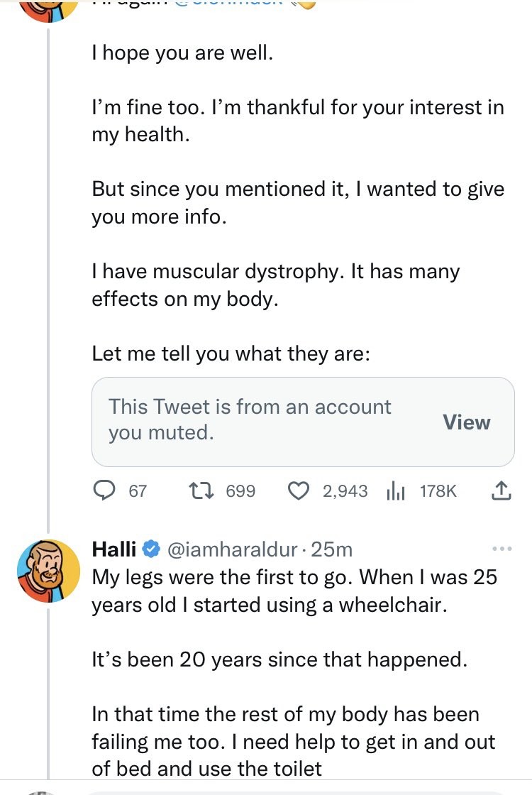Tap the 699 retweet count
532x795 pixels.
(x=240, y=490)
